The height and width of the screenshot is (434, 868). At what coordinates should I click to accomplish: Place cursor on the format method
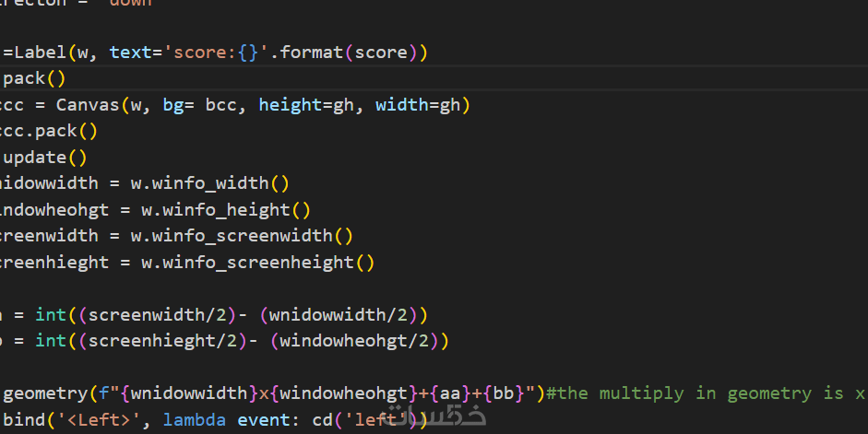click(x=312, y=53)
